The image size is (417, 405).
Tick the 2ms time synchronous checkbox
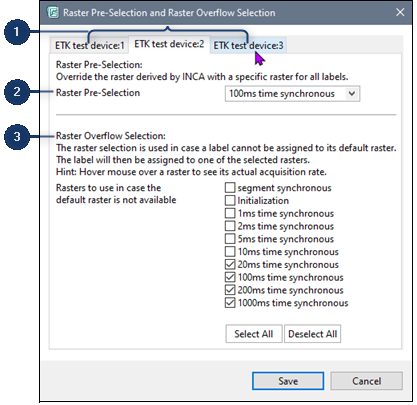pyautogui.click(x=230, y=226)
